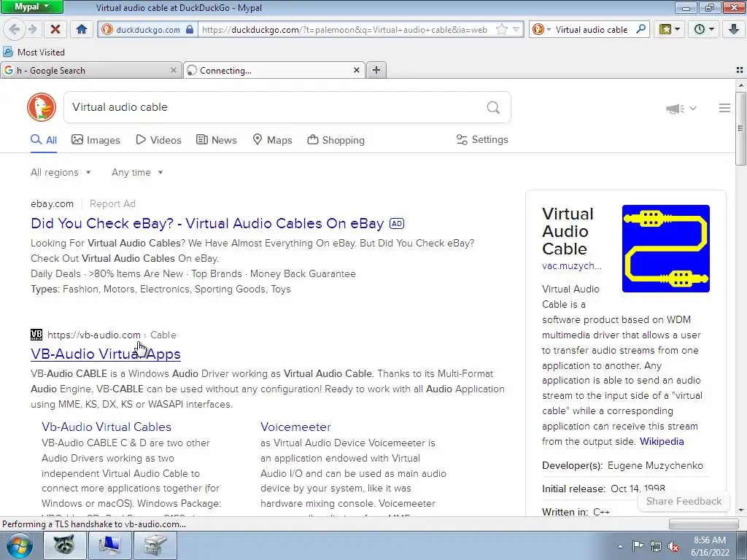Click the DuckDuckGo logo on the page
The width and height of the screenshot is (747, 560).
click(x=42, y=107)
